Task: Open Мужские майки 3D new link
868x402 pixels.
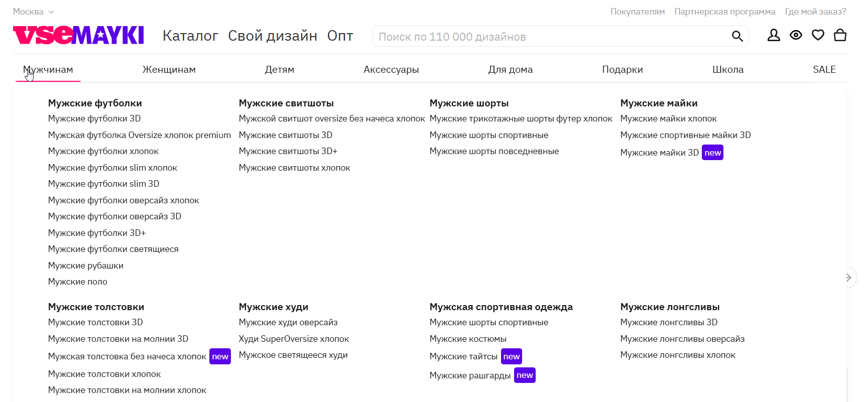Action: (672, 153)
